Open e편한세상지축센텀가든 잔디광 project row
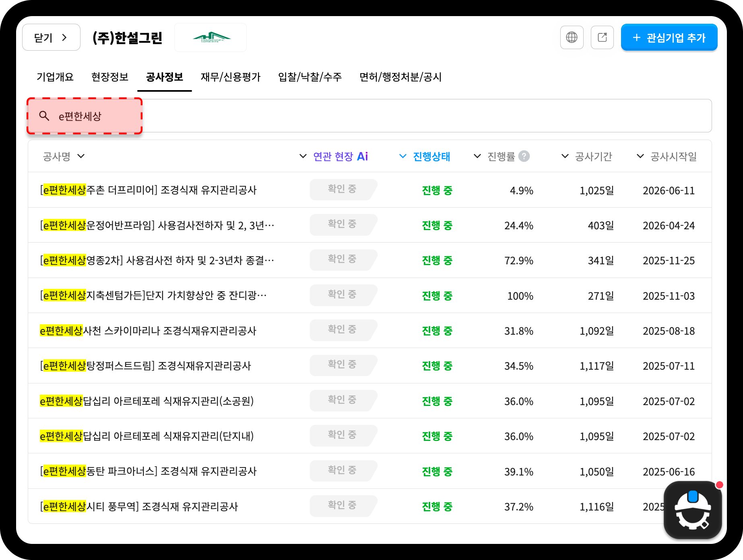This screenshot has height=560, width=743. tap(153, 295)
